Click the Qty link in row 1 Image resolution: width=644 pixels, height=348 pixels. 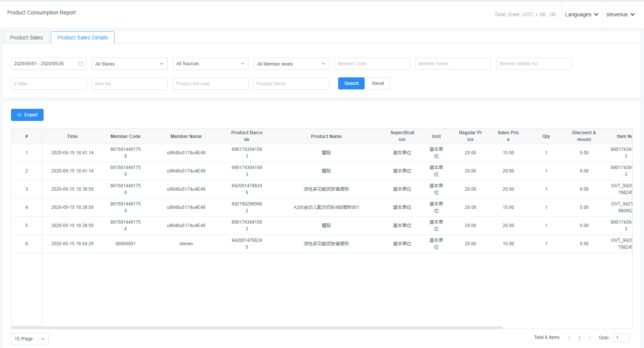click(546, 153)
